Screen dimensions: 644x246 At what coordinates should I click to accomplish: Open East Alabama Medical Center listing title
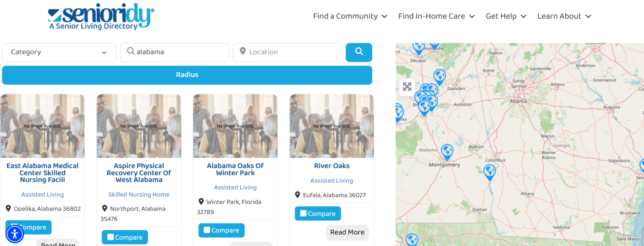point(42,173)
